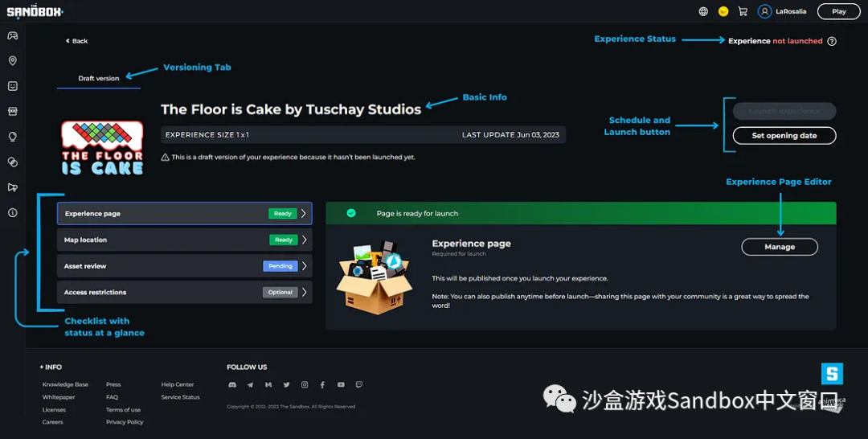868x439 pixels.
Task: Open the Help Center footer link
Action: (x=178, y=384)
